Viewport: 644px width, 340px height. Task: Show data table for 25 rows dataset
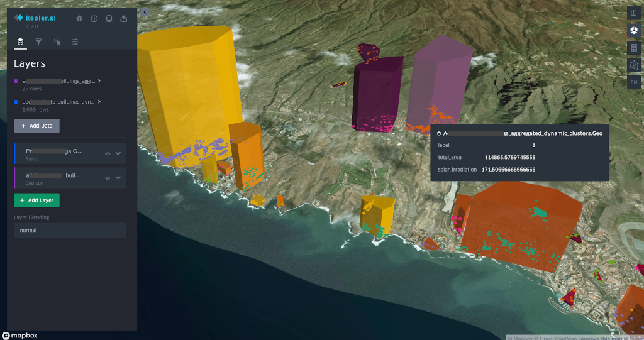(99, 81)
